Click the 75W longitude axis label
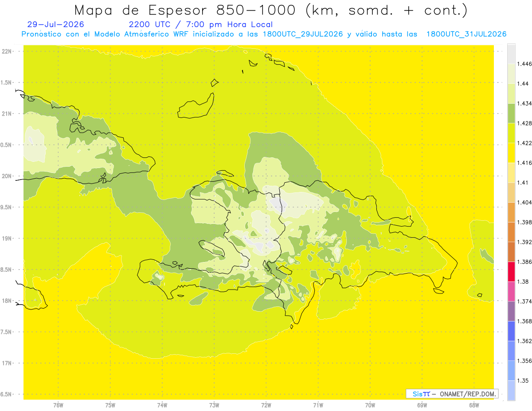The width and height of the screenshot is (532, 411). point(110,405)
